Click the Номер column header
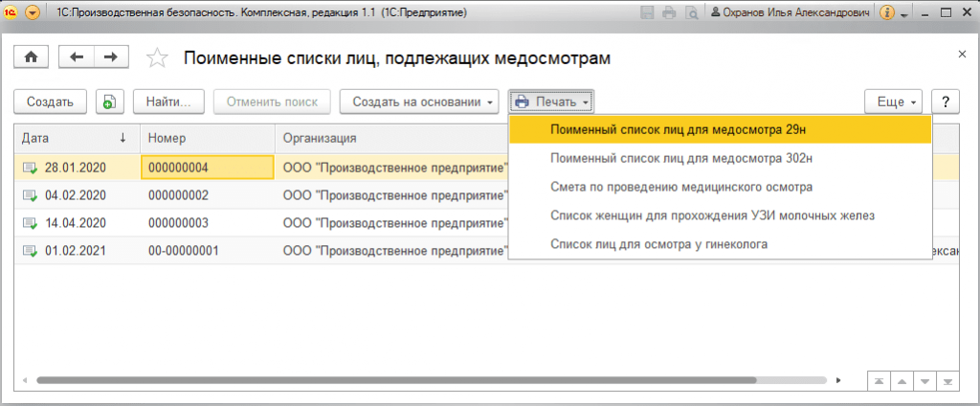This screenshot has height=406, width=980. point(208,138)
